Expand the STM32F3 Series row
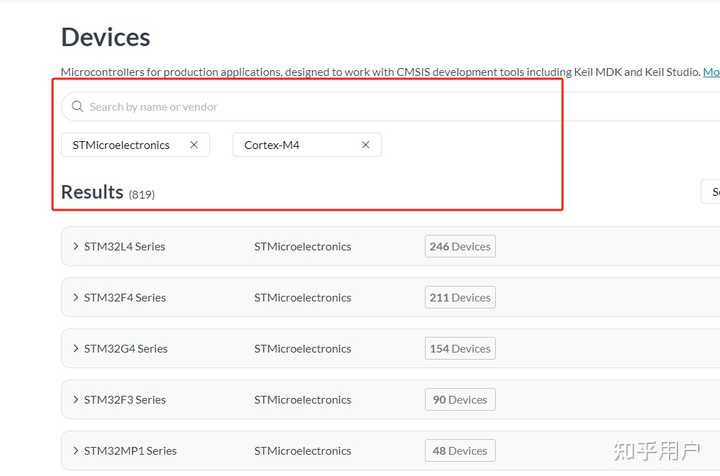Viewport: 720px width, 476px height. coord(76,399)
